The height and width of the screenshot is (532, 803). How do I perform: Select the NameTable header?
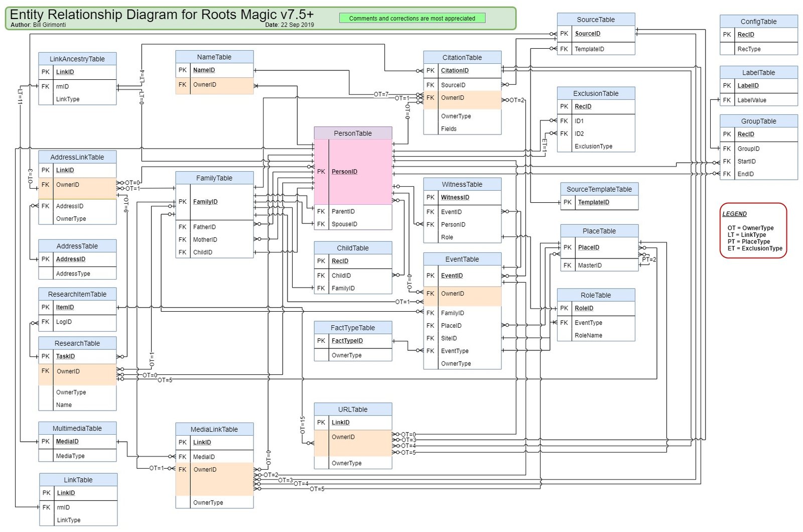tap(214, 57)
